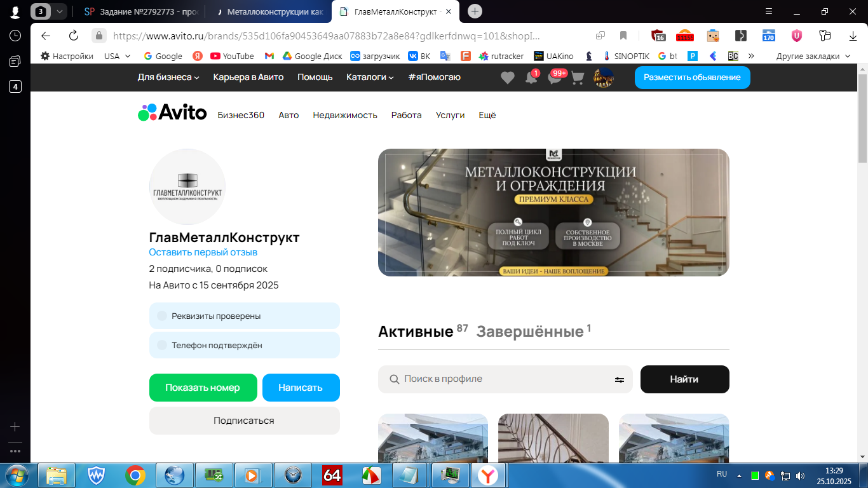Click the Оставить первый отзыв link
This screenshot has width=868, height=488.
point(203,252)
